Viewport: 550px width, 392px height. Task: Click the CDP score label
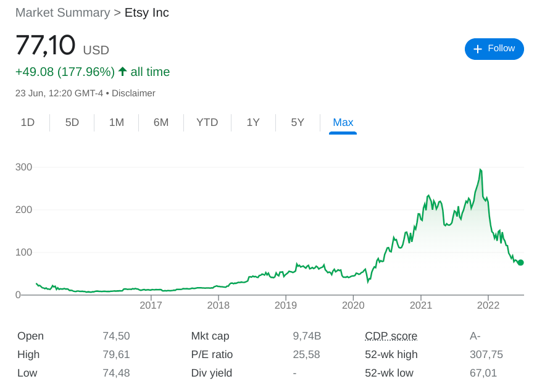click(x=391, y=336)
